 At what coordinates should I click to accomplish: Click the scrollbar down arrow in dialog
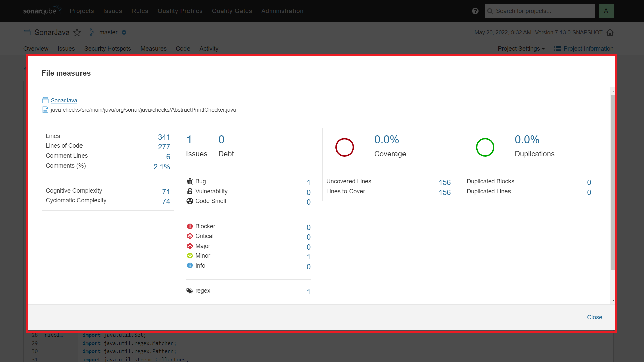coord(613,301)
